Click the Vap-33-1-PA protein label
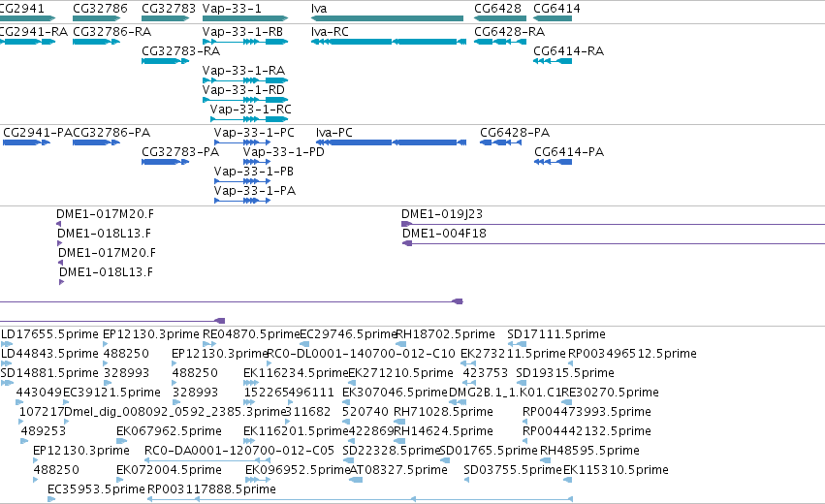Screen dimensions: 825x504 [255, 191]
